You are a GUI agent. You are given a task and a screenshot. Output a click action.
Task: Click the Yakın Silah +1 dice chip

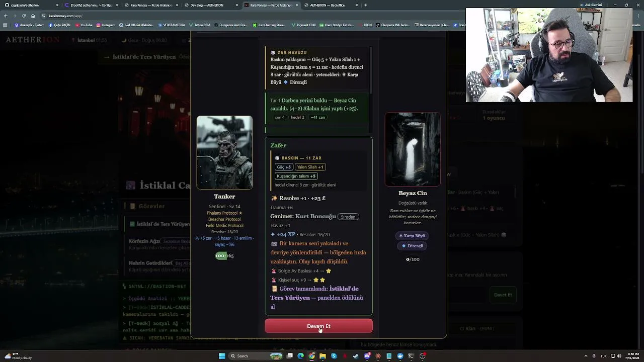310,167
